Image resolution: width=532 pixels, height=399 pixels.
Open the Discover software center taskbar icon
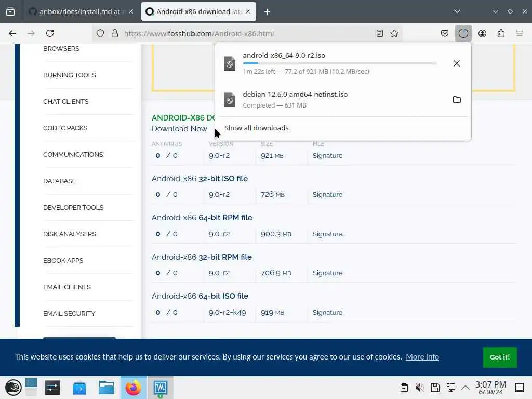pyautogui.click(x=79, y=388)
